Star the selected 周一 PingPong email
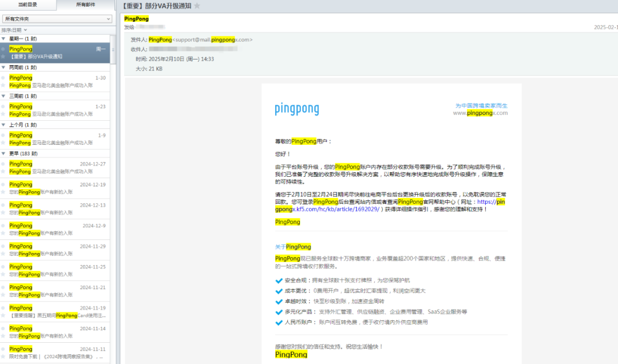Image resolution: width=618 pixels, height=364 pixels. click(3, 57)
